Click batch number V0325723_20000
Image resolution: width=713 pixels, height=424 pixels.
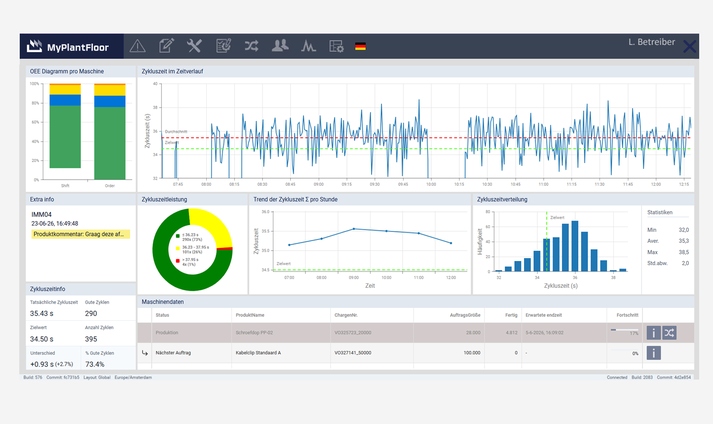(x=353, y=333)
